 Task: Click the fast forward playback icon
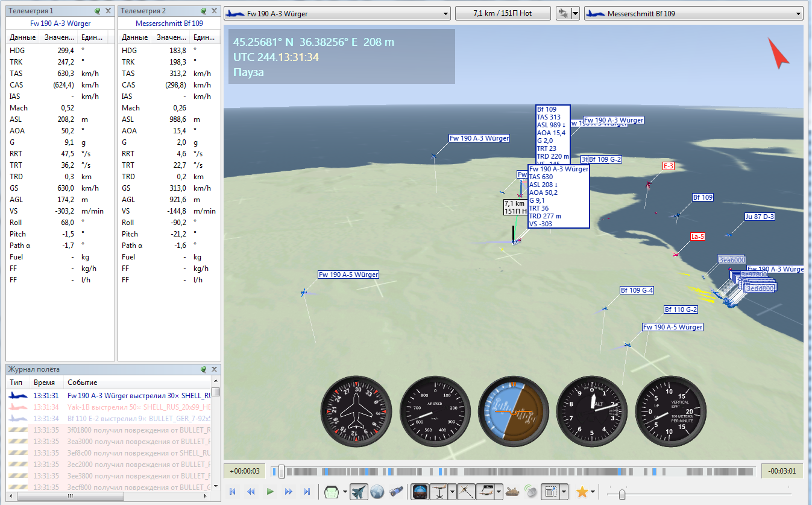coord(289,492)
